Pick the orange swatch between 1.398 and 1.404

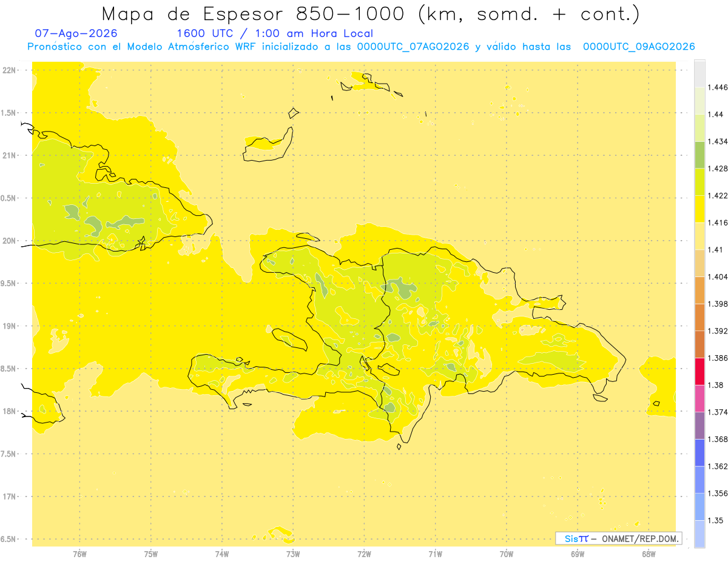699,290
